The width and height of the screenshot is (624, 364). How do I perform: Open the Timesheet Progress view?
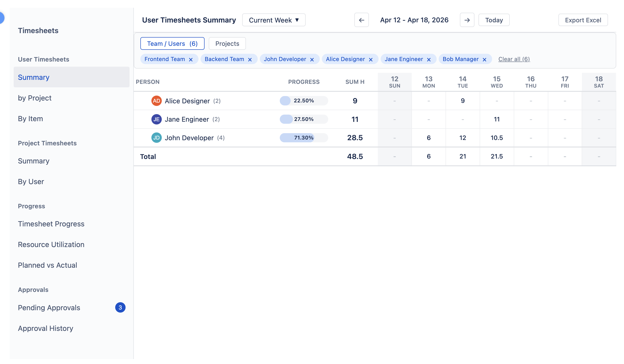(51, 224)
